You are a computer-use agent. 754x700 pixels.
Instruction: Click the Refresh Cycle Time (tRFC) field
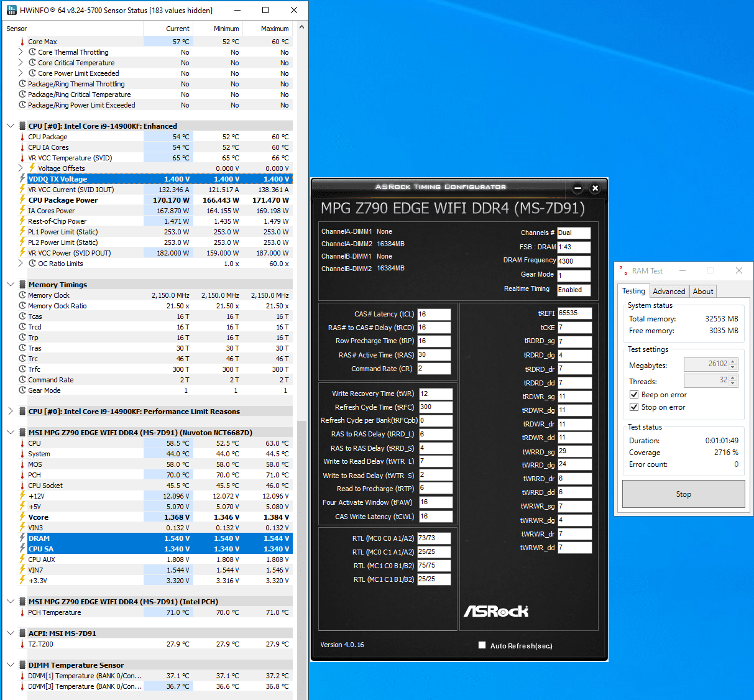(436, 407)
